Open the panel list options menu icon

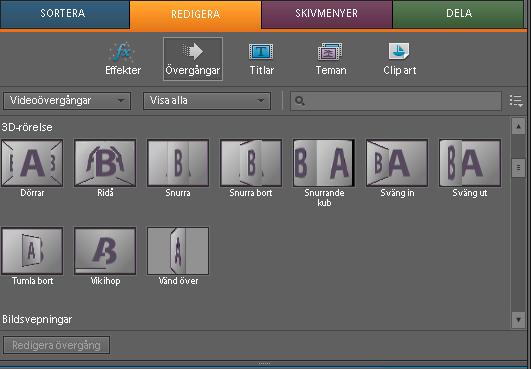[x=516, y=101]
